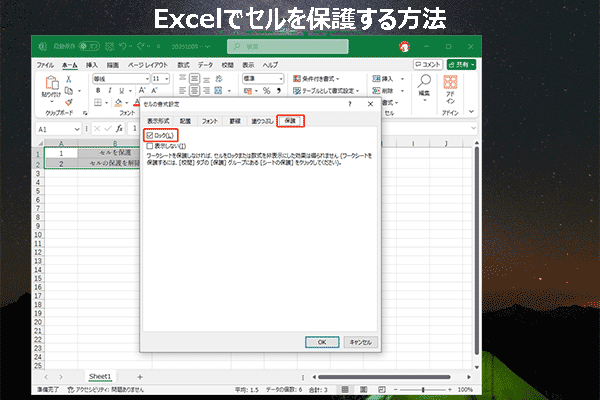Select the フォント tab in dialog
The image size is (600, 400).
tap(210, 121)
